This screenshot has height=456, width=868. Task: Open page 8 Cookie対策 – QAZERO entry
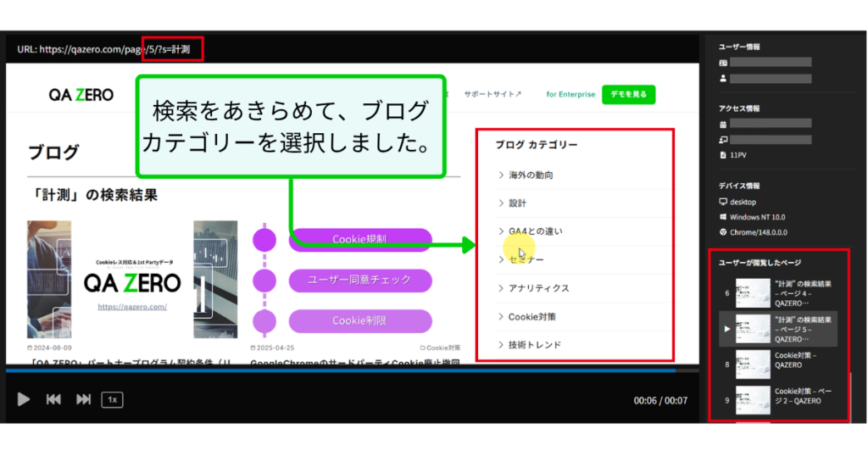pos(778,364)
